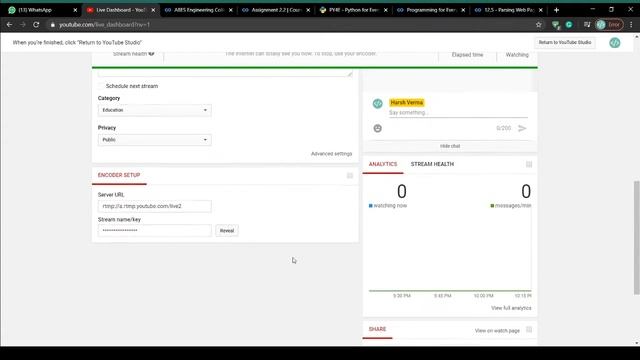Switch to PY4E Python tab

coord(353,10)
